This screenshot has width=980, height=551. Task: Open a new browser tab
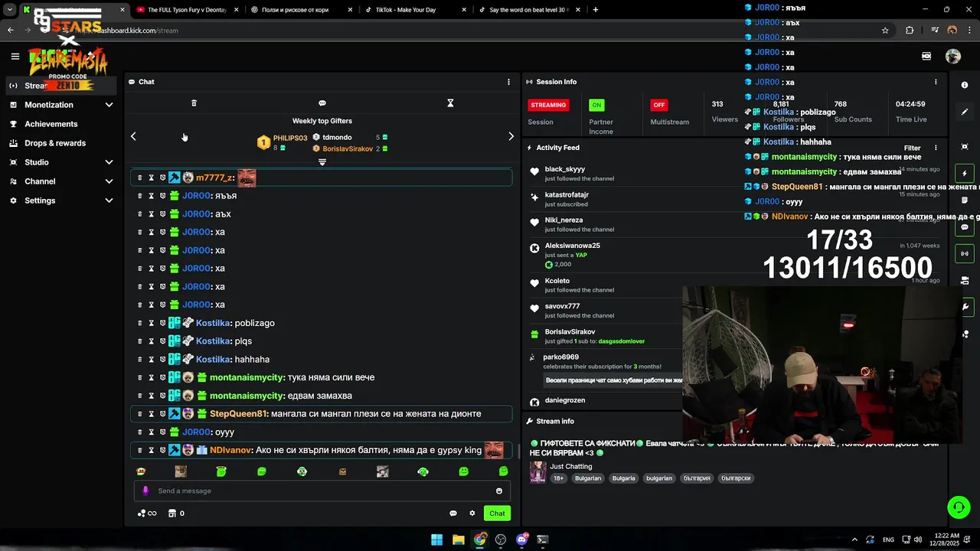click(x=596, y=10)
